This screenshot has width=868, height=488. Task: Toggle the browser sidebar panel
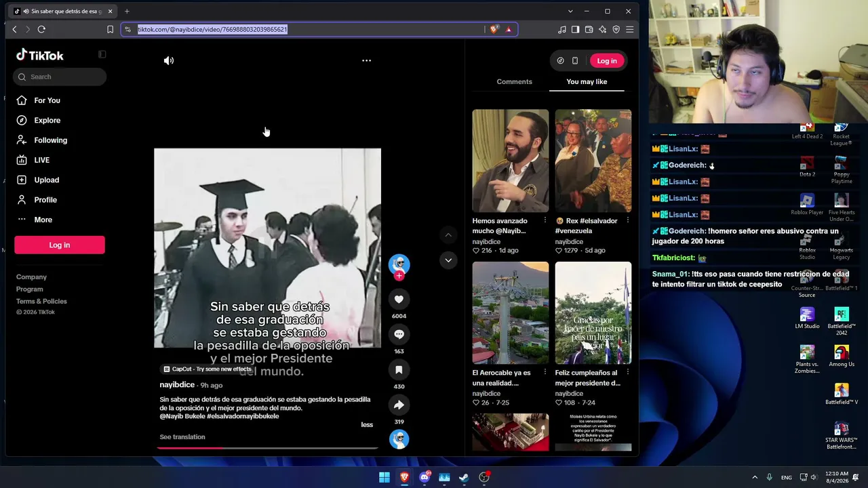tap(575, 29)
